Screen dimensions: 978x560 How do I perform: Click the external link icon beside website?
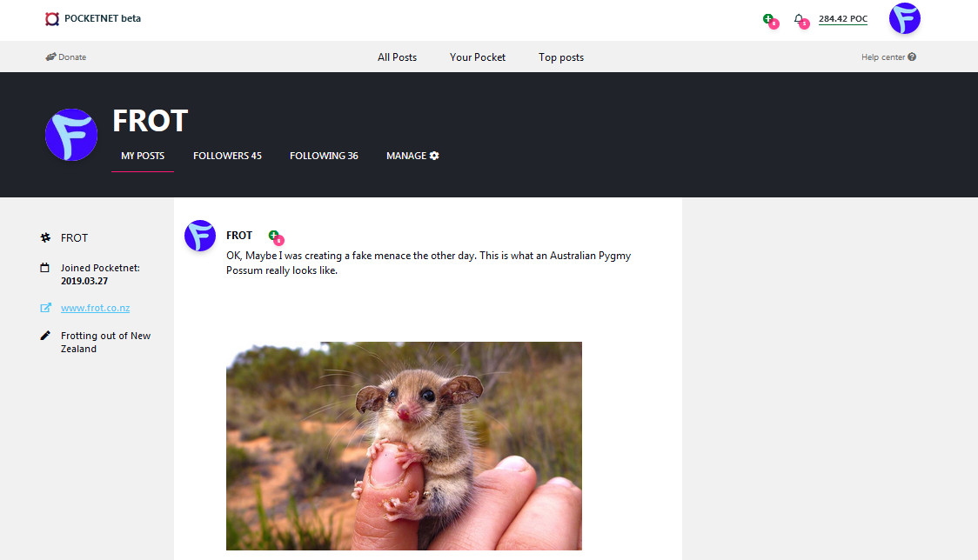[x=45, y=308]
